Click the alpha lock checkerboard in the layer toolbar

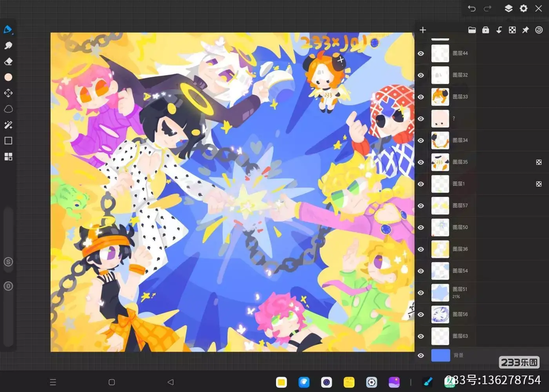(x=512, y=30)
